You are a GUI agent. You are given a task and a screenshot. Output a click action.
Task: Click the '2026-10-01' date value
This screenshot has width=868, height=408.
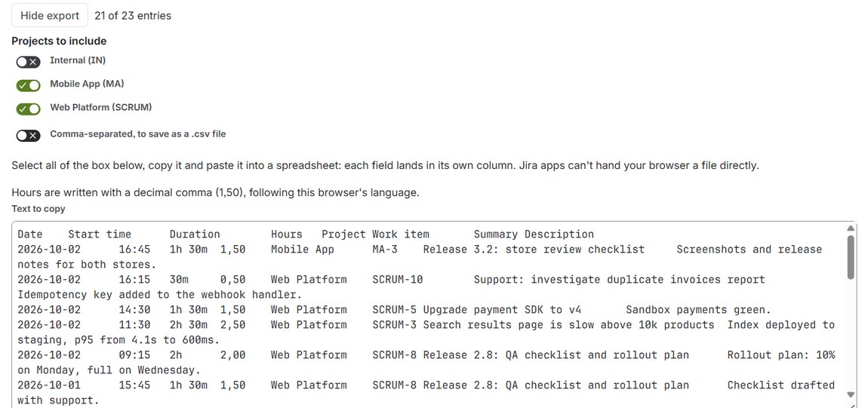[49, 385]
